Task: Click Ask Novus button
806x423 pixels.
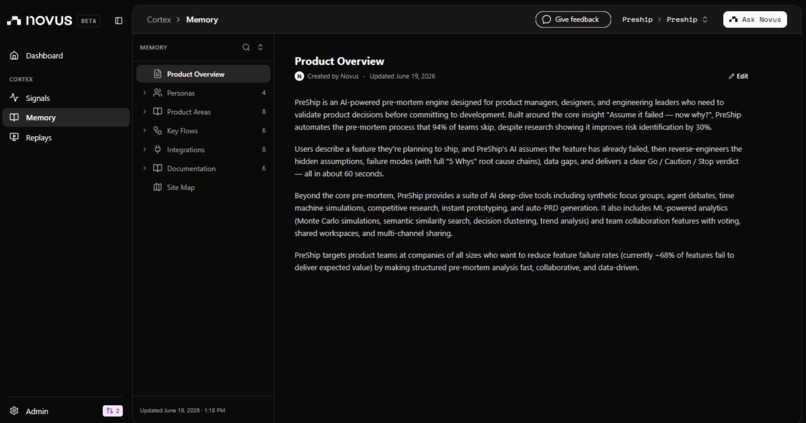Action: (755, 20)
